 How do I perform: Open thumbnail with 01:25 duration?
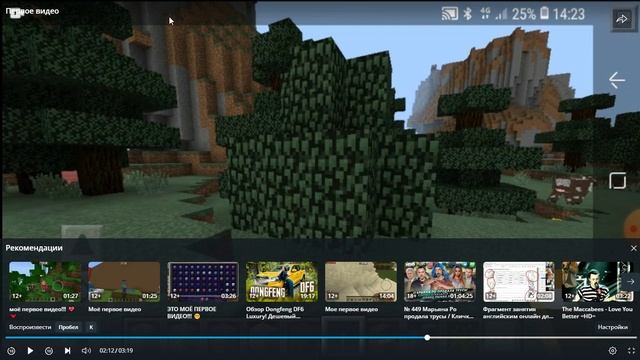tap(124, 282)
